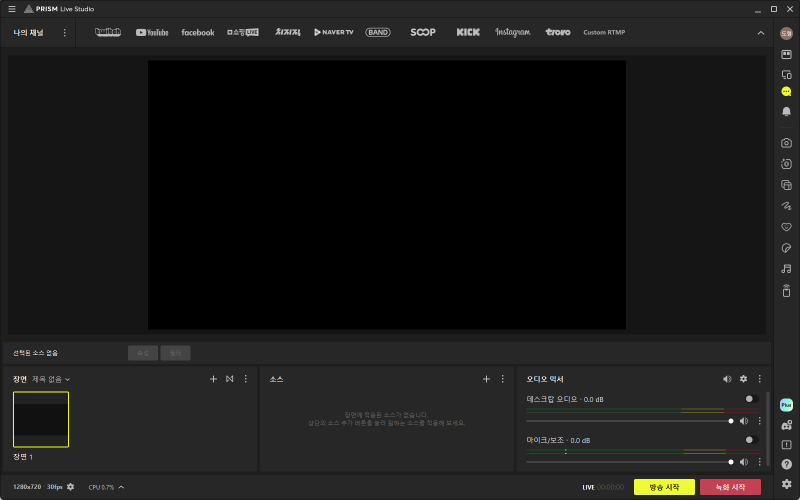Mute the 데스크탑 오디오 speaker
The width and height of the screenshot is (800, 500).
pyautogui.click(x=744, y=421)
